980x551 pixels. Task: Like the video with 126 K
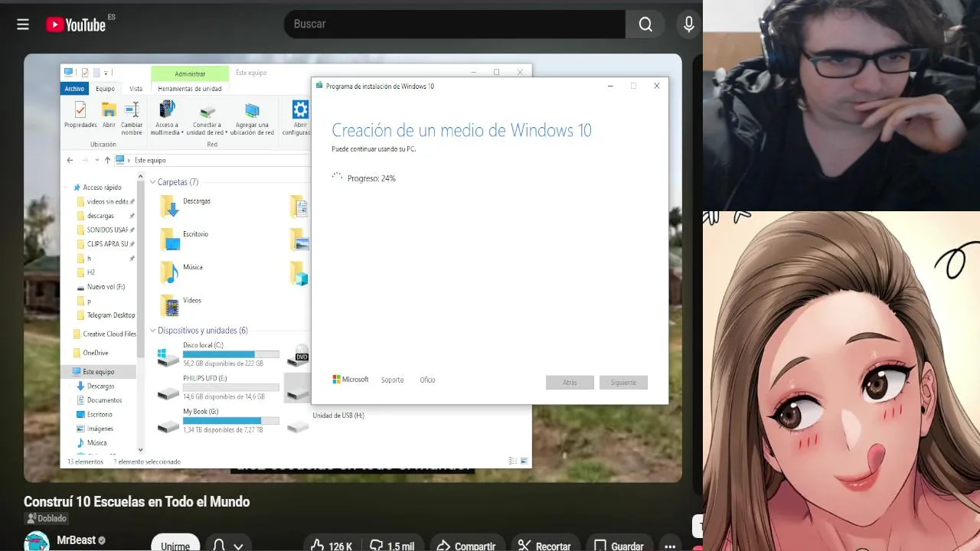coord(332,545)
